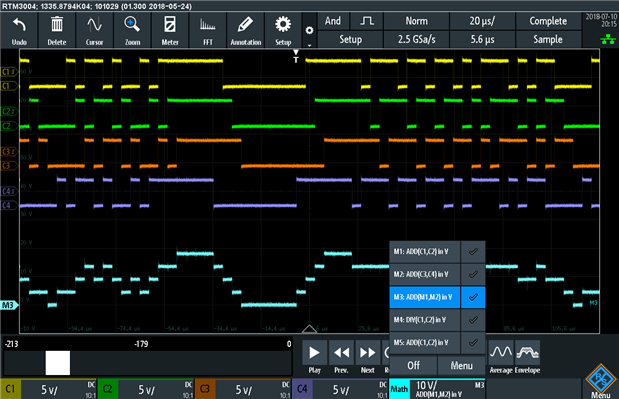Edit the 5.6 µs horizontal position
Viewport: 619px width, 399px height.
pyautogui.click(x=482, y=39)
